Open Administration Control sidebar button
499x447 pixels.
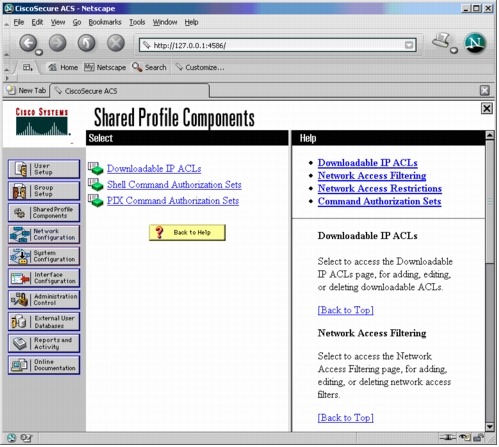coord(44,300)
